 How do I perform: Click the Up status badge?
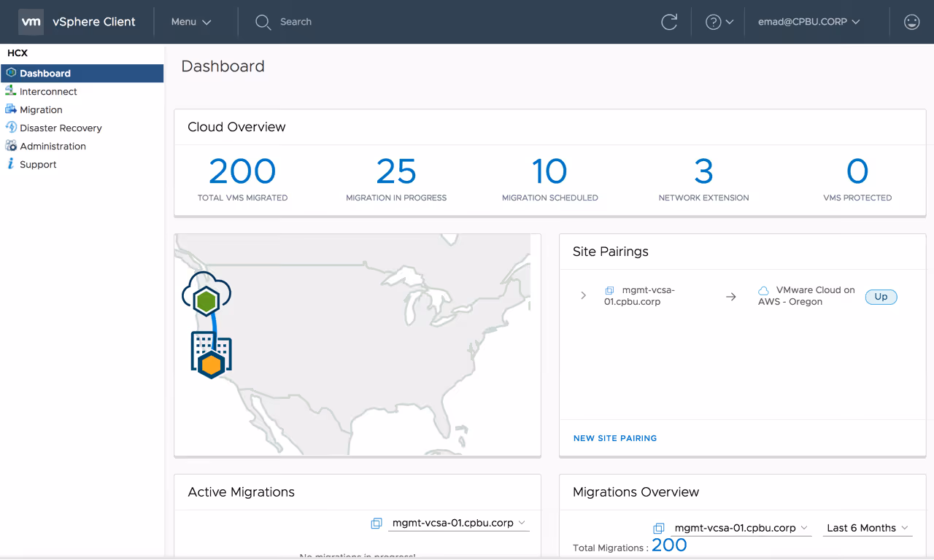coord(881,297)
